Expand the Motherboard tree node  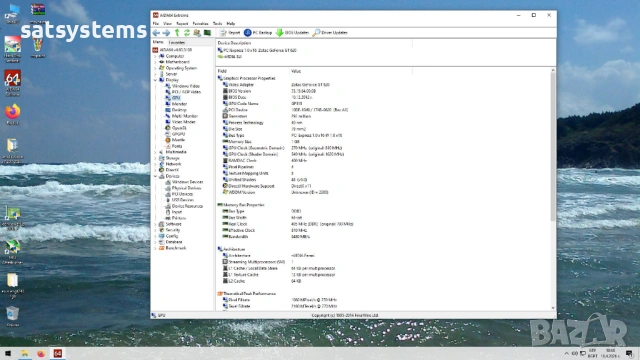(155, 62)
